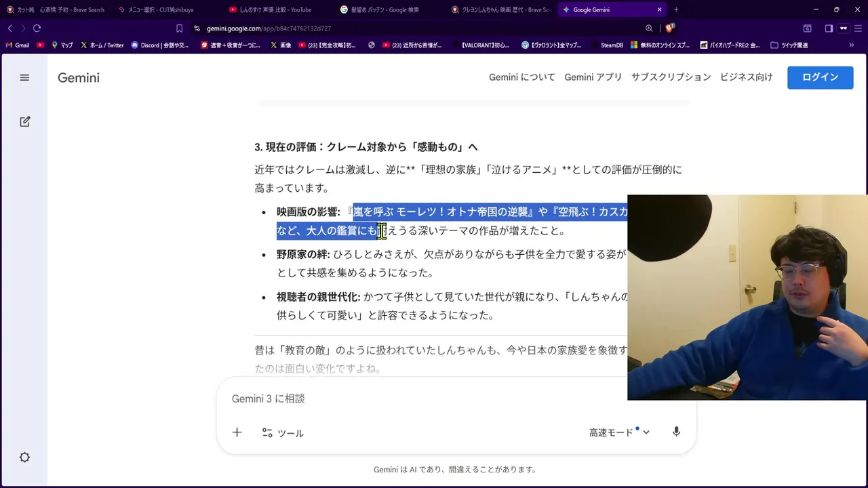Open Brave Shields lion icon
This screenshot has height=488, width=868.
[670, 28]
